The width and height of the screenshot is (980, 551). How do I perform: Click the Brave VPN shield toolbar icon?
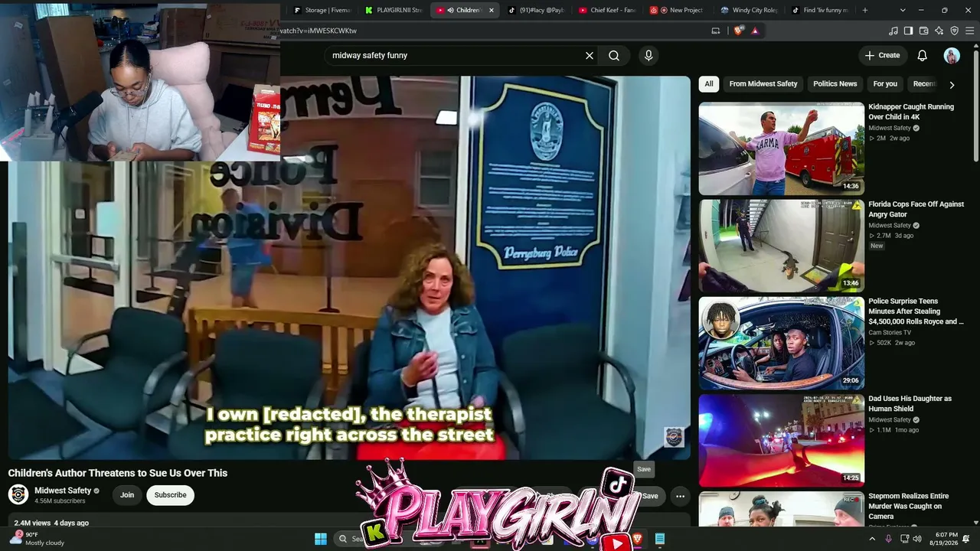(954, 31)
